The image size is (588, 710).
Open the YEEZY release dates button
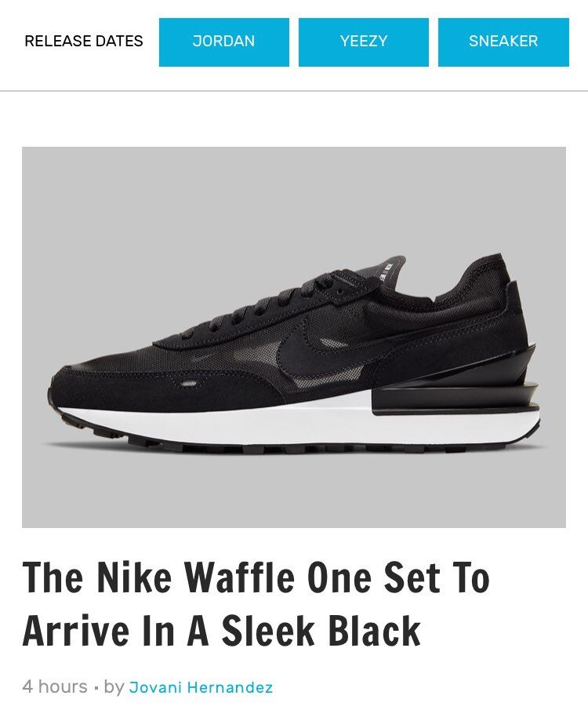(364, 42)
